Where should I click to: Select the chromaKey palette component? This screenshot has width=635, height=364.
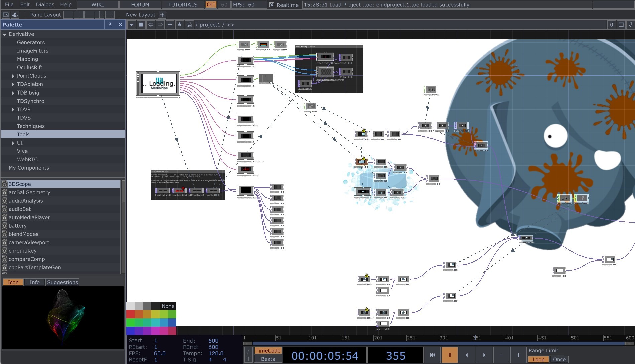pos(60,251)
